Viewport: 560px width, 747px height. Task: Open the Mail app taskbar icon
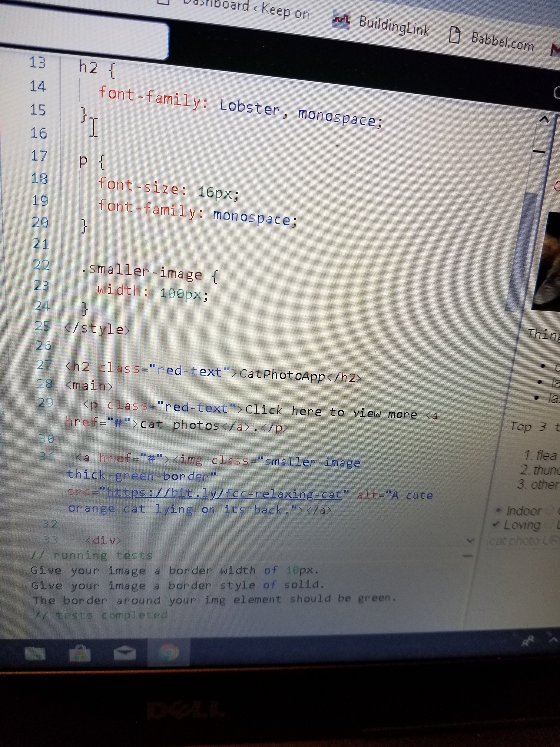point(125,653)
